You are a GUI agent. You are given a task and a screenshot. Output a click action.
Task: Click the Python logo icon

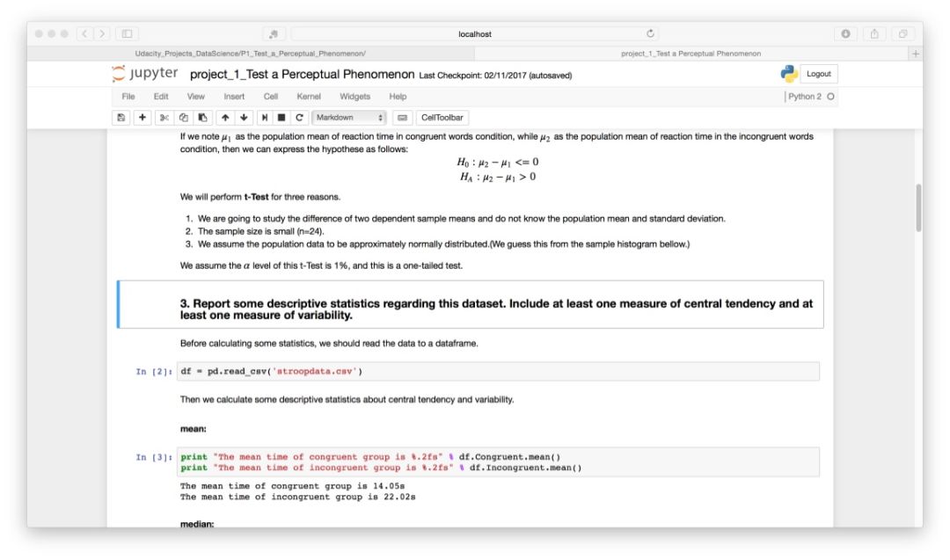789,74
